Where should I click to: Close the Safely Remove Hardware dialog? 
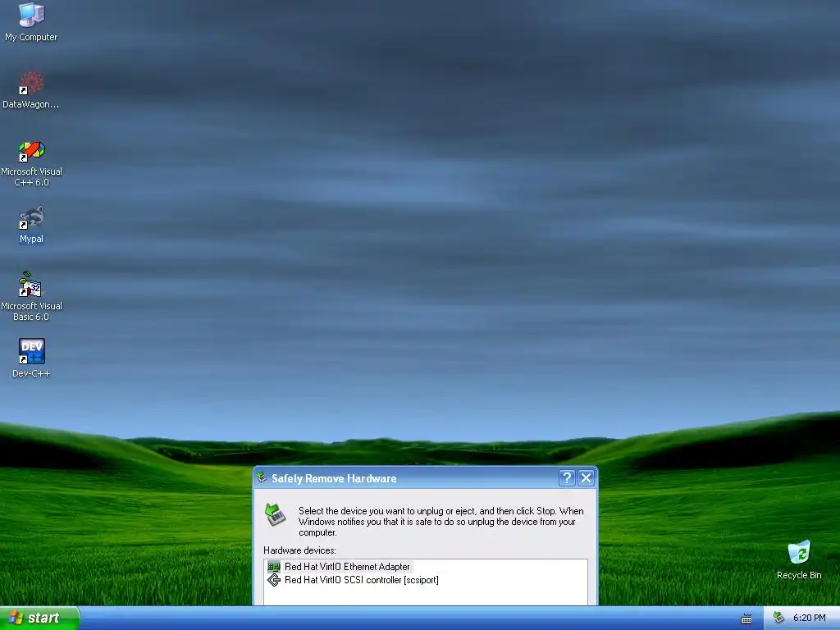click(x=586, y=478)
